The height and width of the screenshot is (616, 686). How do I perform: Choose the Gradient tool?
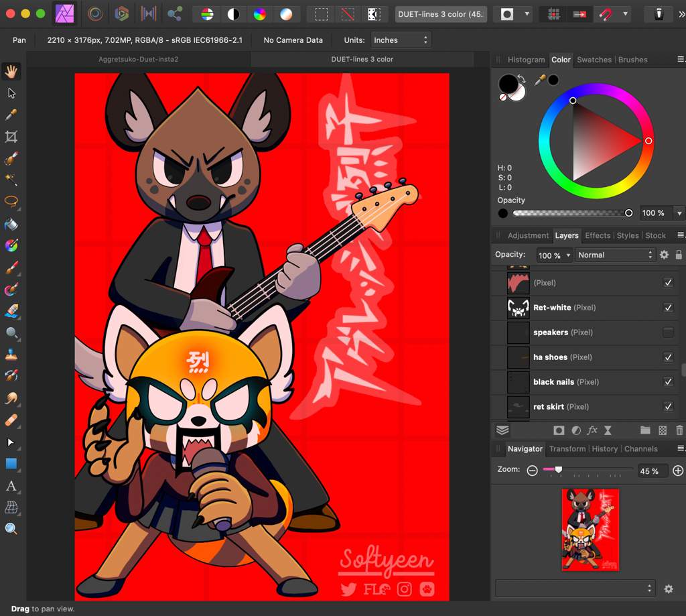(11, 245)
